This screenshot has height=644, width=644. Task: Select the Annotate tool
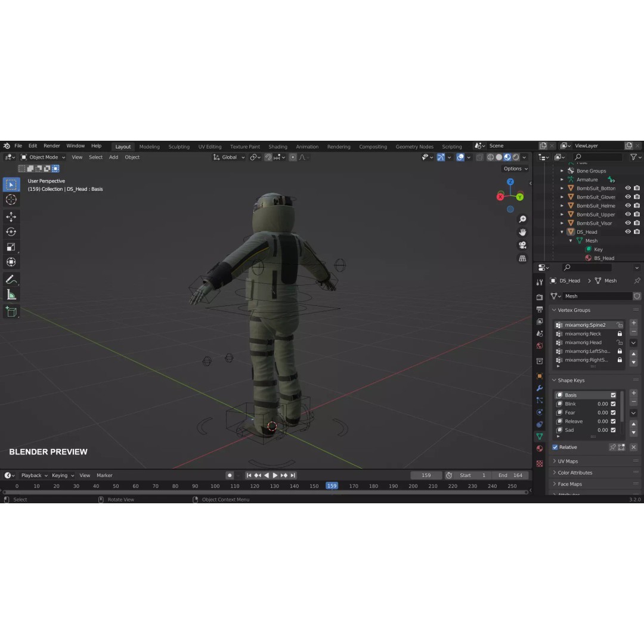click(11, 280)
